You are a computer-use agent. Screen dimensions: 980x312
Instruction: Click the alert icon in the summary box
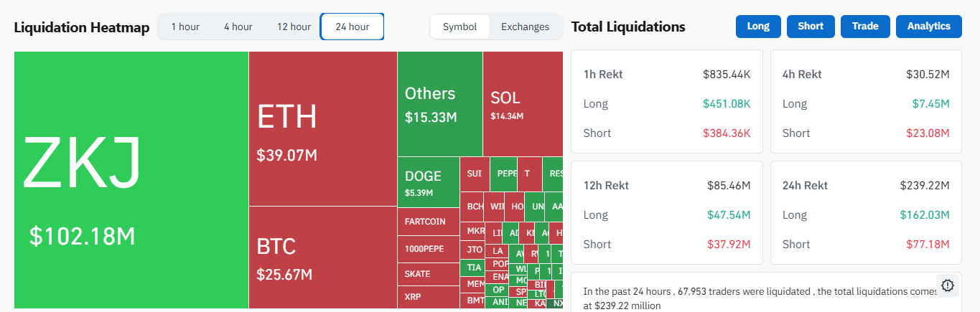point(947,285)
